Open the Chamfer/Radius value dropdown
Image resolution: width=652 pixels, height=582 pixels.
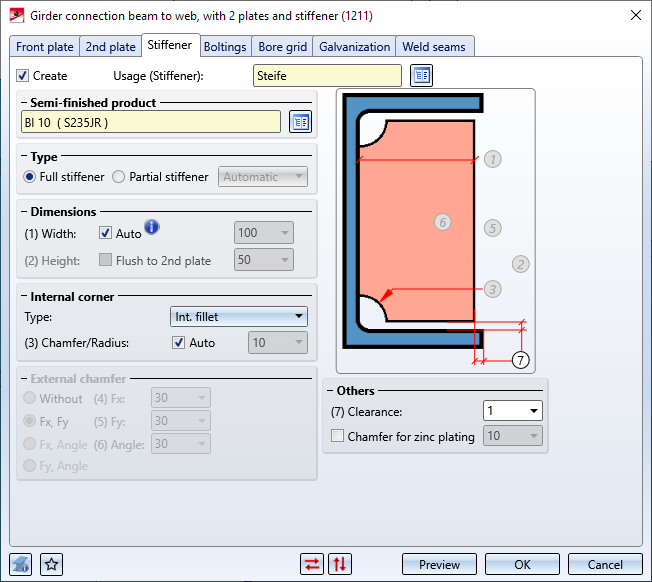[278, 343]
